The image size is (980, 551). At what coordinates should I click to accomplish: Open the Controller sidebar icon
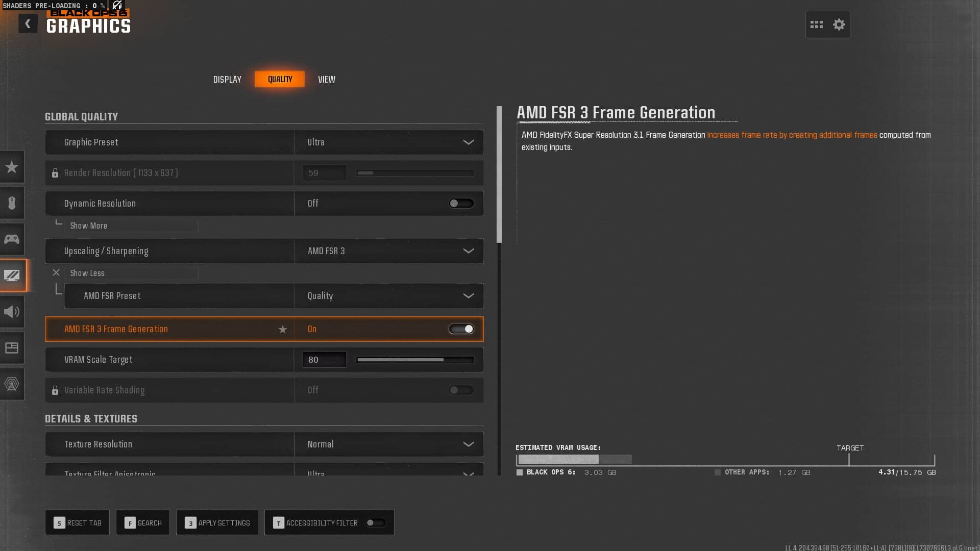click(12, 239)
